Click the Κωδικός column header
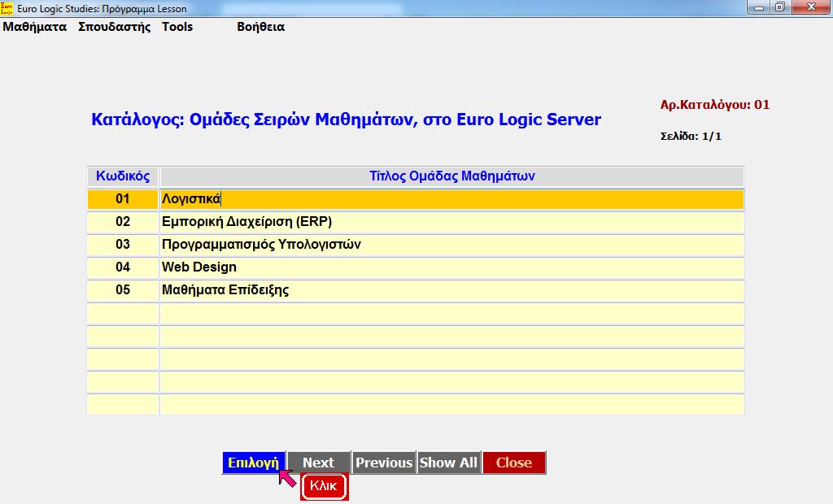The image size is (833, 504). coord(123,176)
